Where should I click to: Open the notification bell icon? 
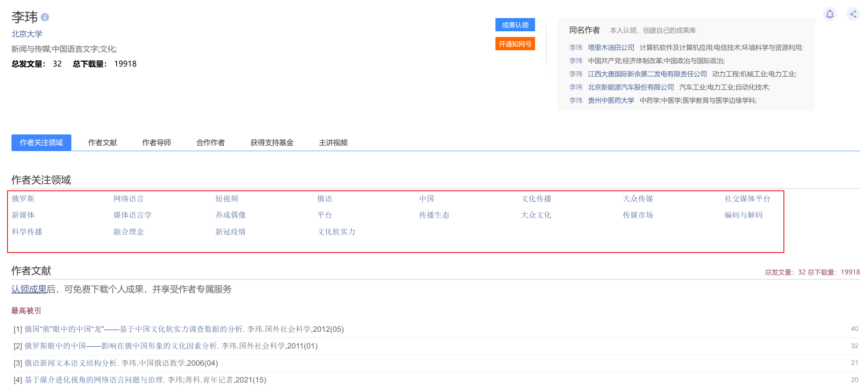point(830,14)
